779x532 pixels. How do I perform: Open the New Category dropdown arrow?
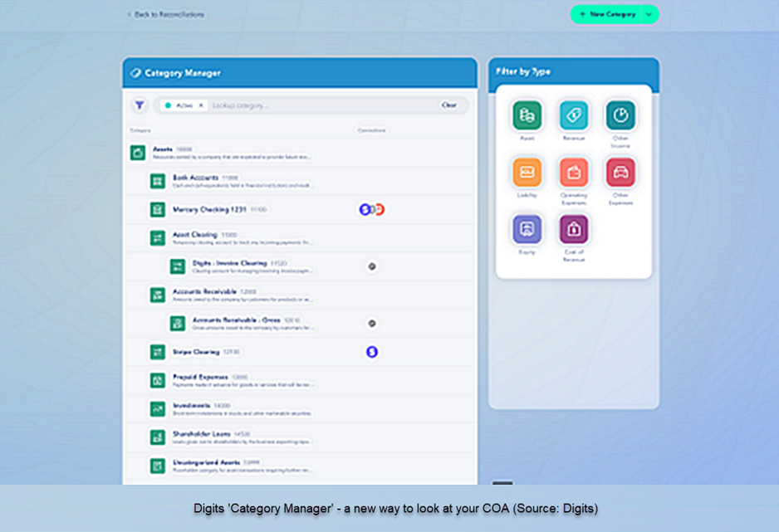click(x=649, y=14)
